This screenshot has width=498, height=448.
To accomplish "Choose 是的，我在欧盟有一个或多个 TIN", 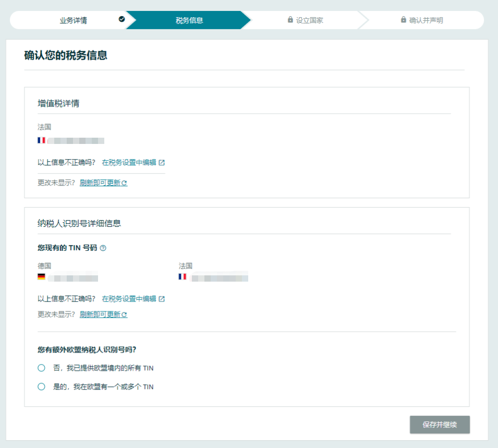I will [42, 387].
